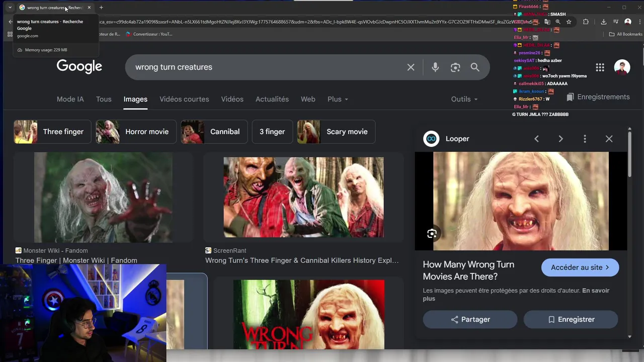Open ScreenRant Three Finger & Cannibal Killers link

tap(302, 260)
